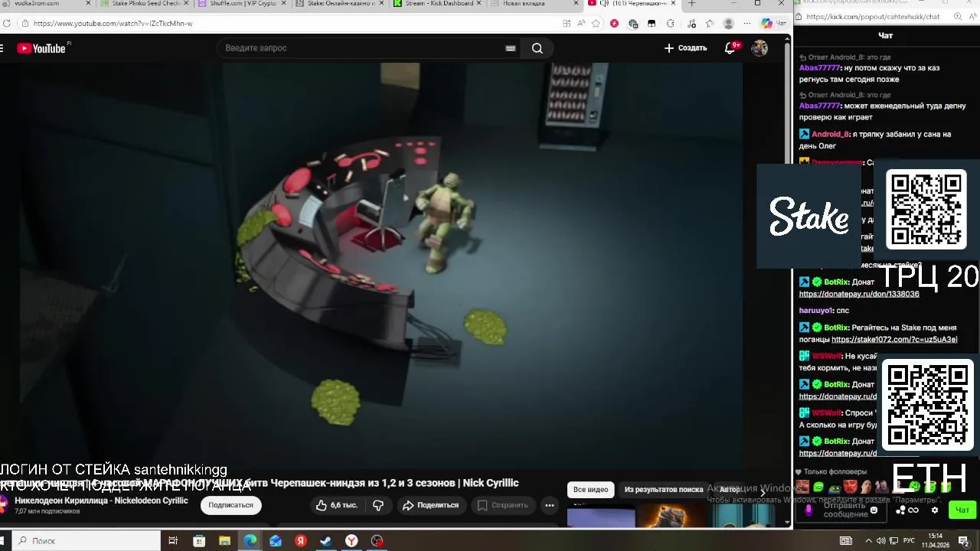The image size is (980, 551).
Task: Switch to the Stream - Kick Dashboard tab
Action: (x=439, y=4)
